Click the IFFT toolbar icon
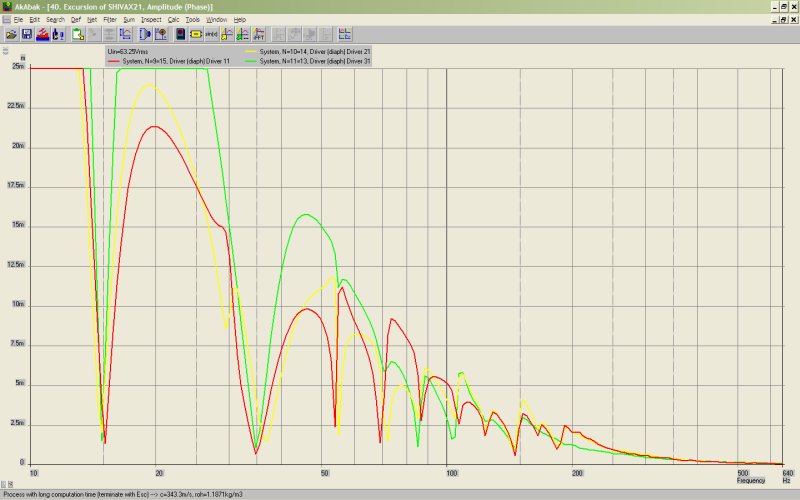Viewport: 800px width, 500px height. click(x=258, y=34)
